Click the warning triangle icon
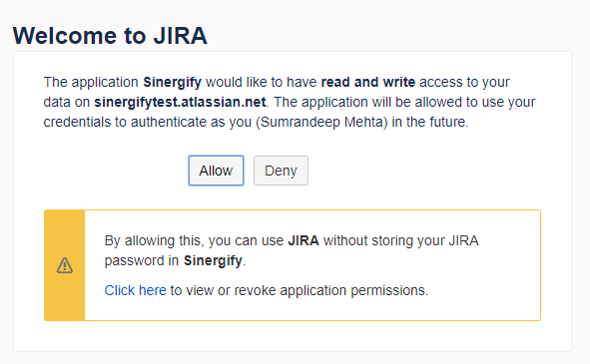The image size is (590, 364). pos(65,265)
